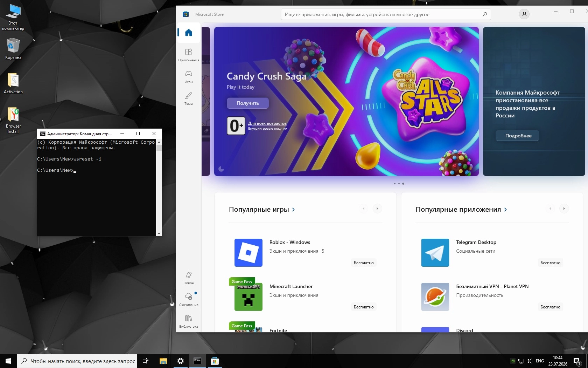This screenshot has height=368, width=588.
Task: Click Бесплатно button for Roblox
Action: pos(364,263)
